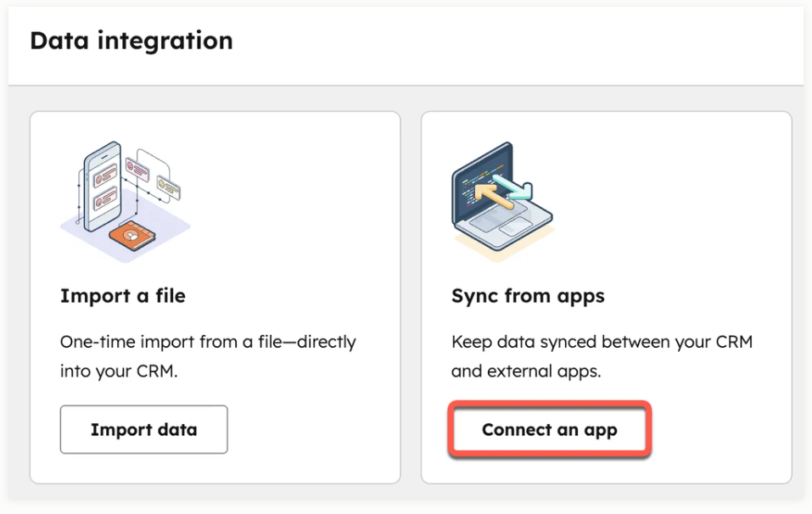Viewport: 812px width, 514px height.
Task: Click the "Keep data synced" description text
Action: 602,356
